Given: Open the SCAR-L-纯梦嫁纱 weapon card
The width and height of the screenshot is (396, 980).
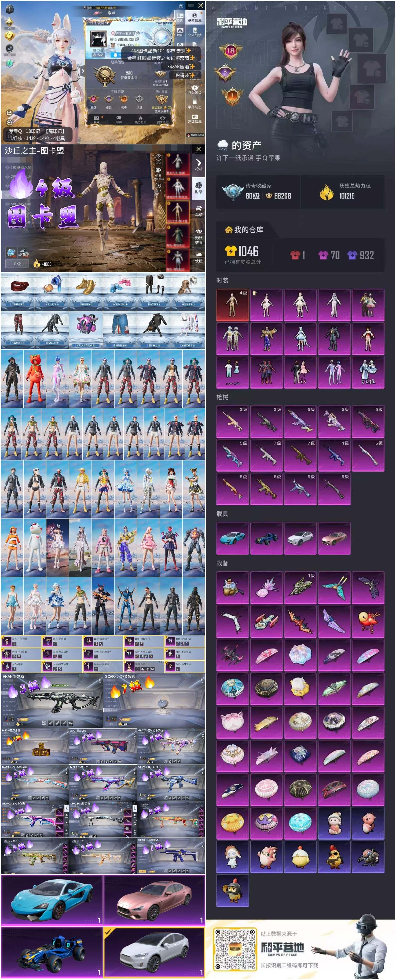Looking at the screenshot, I should [x=154, y=700].
